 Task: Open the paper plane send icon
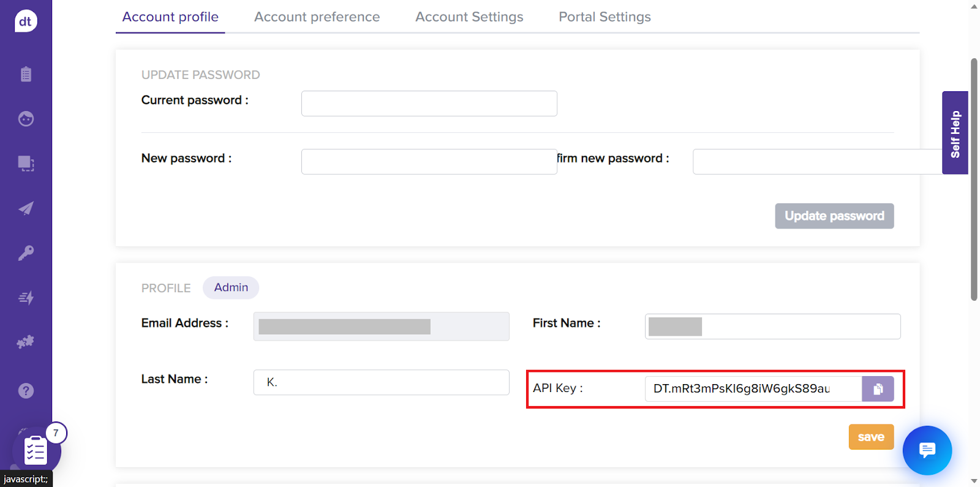point(26,208)
